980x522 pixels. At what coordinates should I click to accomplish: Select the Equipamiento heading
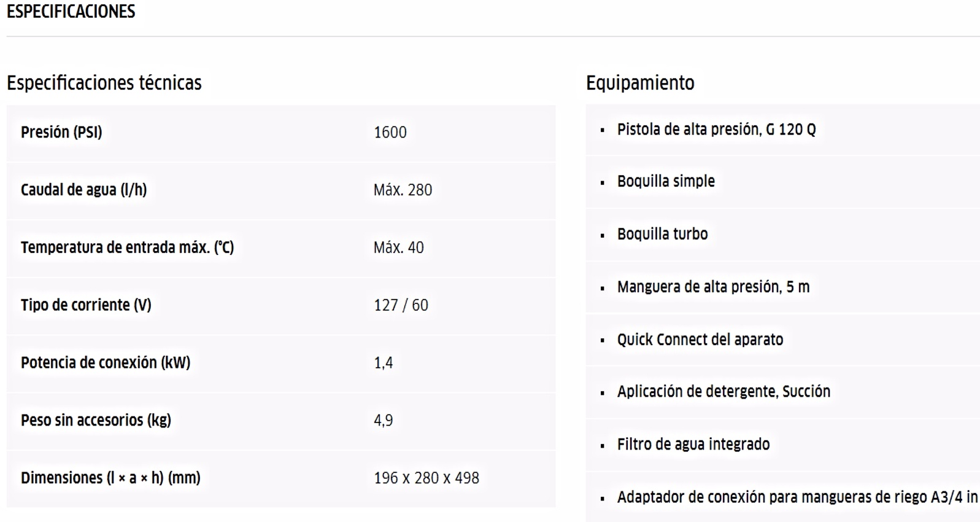[640, 83]
